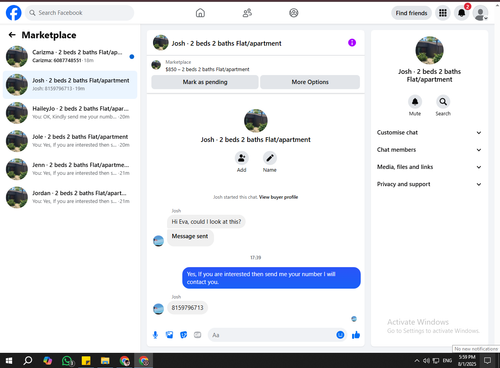
Task: Mute this chat with the bell icon
Action: tap(415, 101)
